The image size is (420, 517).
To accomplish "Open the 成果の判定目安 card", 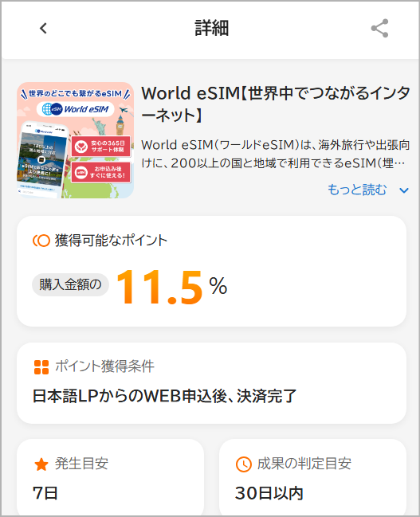I will click(312, 477).
